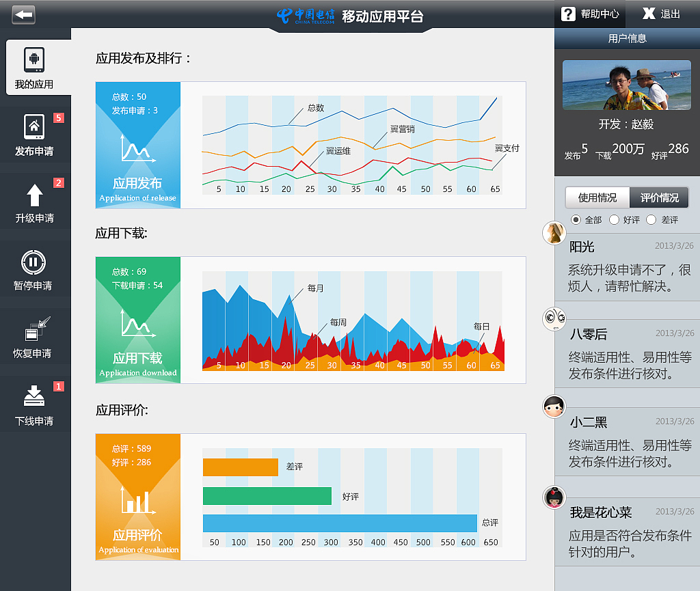Open the 恢复申请 restore window icon

click(37, 329)
